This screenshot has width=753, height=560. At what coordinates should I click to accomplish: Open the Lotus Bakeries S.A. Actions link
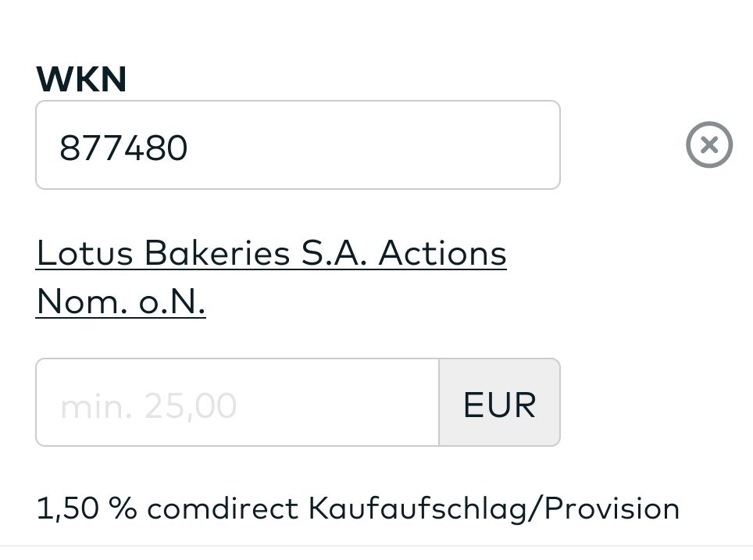point(271,254)
